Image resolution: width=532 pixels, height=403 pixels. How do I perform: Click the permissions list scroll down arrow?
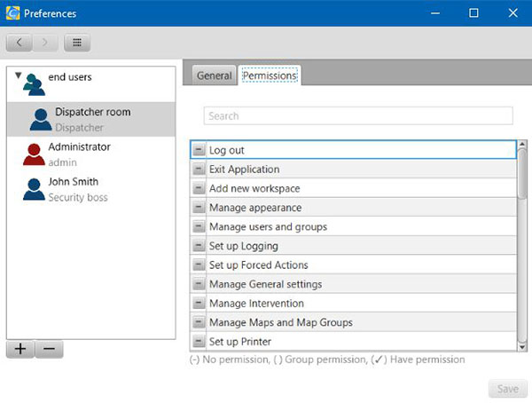pos(522,347)
